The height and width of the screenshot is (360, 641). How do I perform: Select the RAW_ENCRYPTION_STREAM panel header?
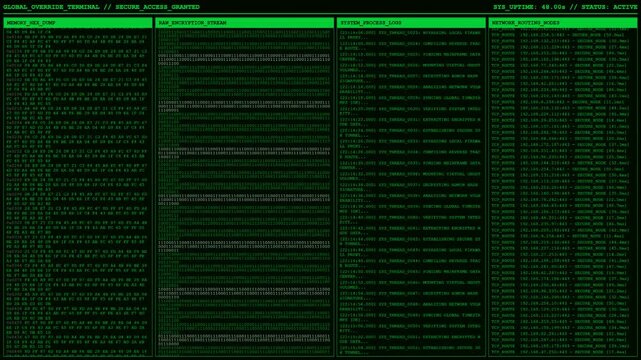click(244, 23)
